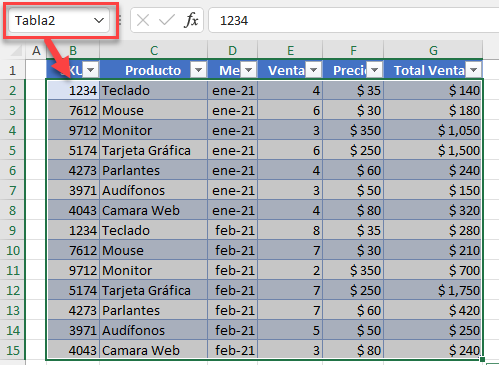This screenshot has height=365, width=499.
Task: Select the Mouse cell in row 3
Action: [154, 110]
